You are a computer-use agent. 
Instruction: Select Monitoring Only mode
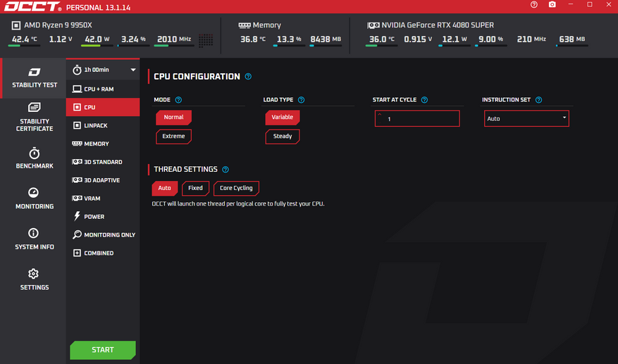click(x=103, y=234)
